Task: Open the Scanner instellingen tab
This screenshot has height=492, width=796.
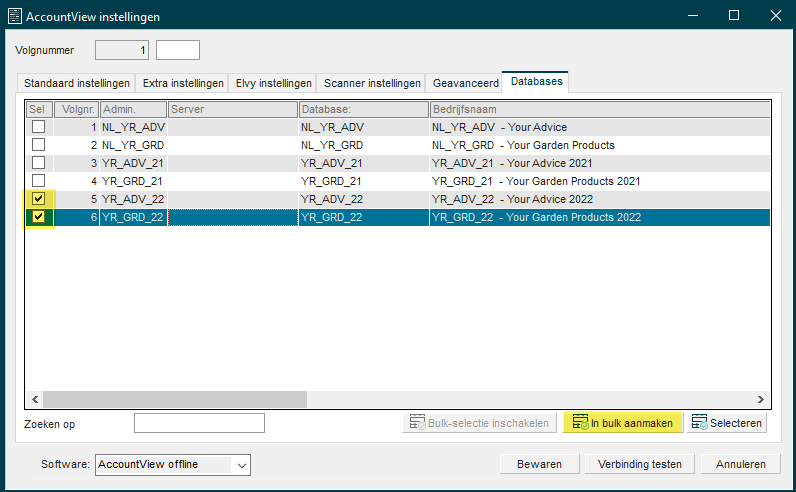Action: click(x=372, y=83)
